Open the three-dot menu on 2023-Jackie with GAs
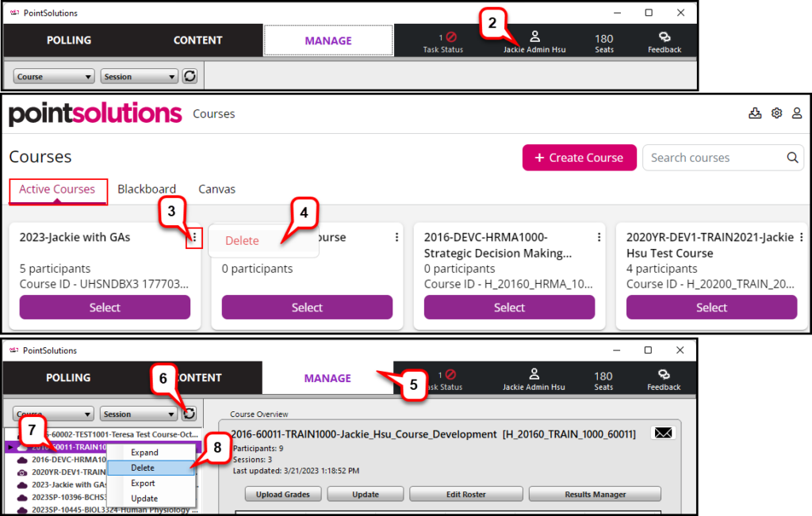 click(x=194, y=239)
